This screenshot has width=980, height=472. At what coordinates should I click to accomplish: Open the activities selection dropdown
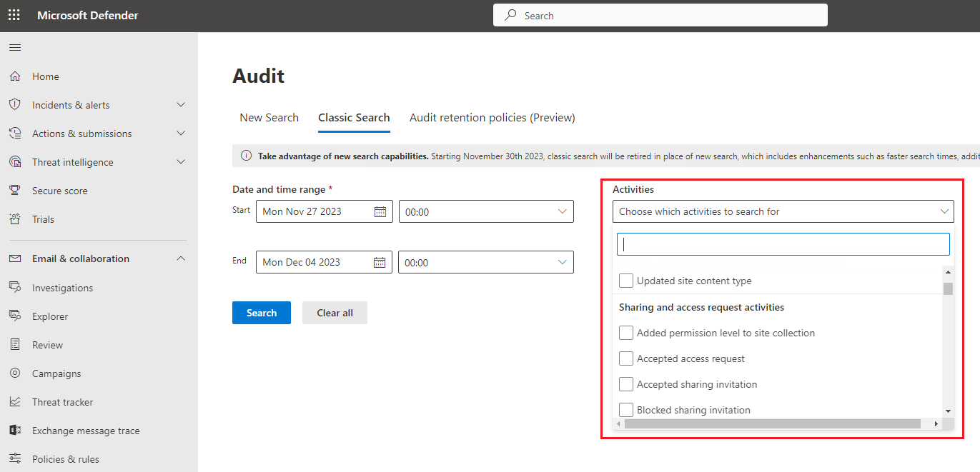point(783,211)
